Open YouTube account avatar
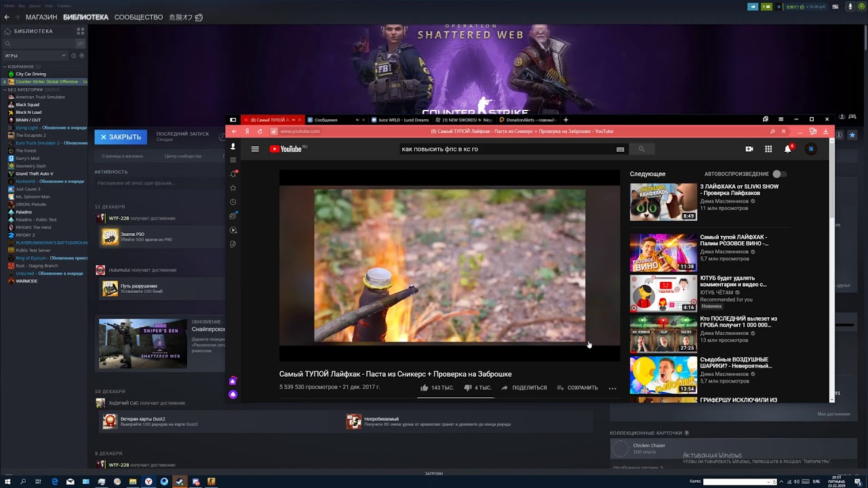Viewport: 868px width, 488px height. (810, 149)
